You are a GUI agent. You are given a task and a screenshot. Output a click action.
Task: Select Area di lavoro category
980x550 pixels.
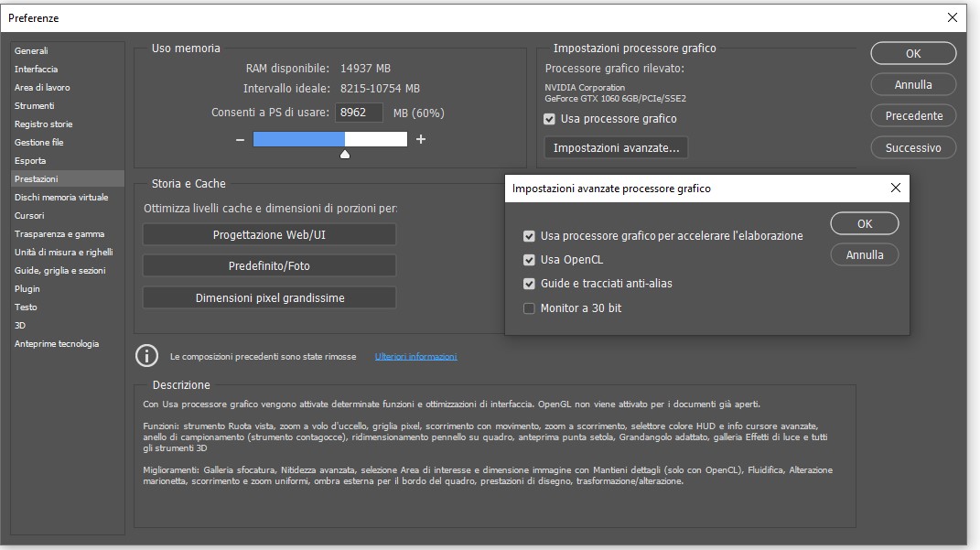click(68, 88)
